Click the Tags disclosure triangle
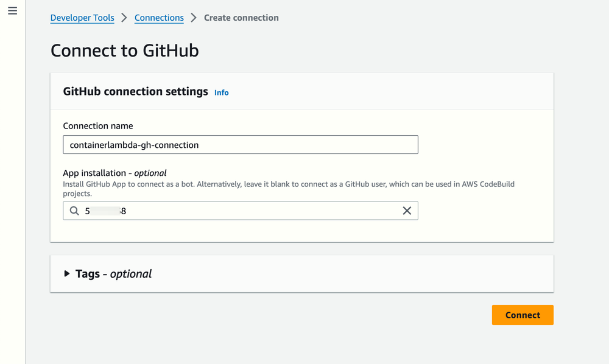 (x=67, y=273)
